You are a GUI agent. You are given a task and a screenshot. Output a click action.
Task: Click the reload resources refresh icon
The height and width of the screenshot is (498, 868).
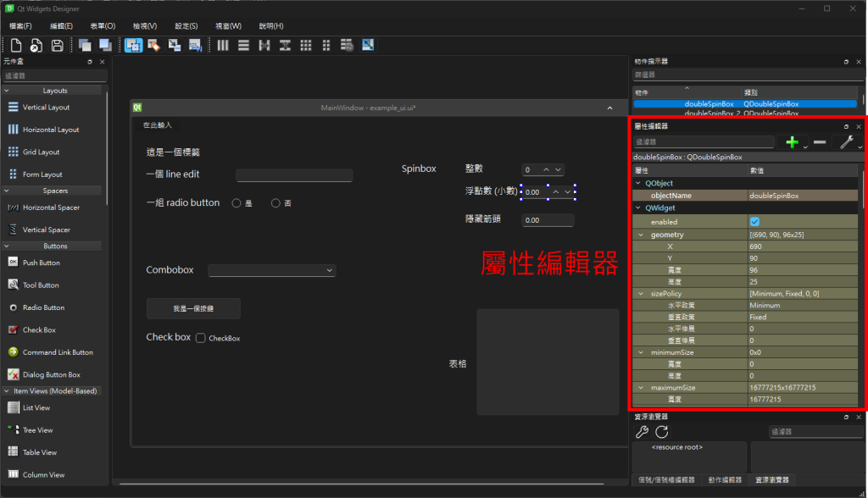(662, 432)
